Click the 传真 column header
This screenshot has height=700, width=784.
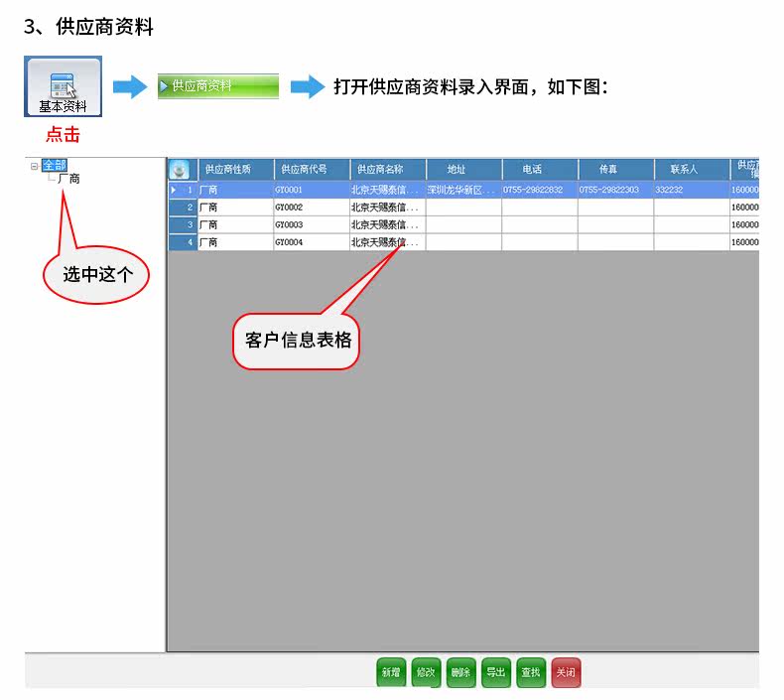[616, 170]
